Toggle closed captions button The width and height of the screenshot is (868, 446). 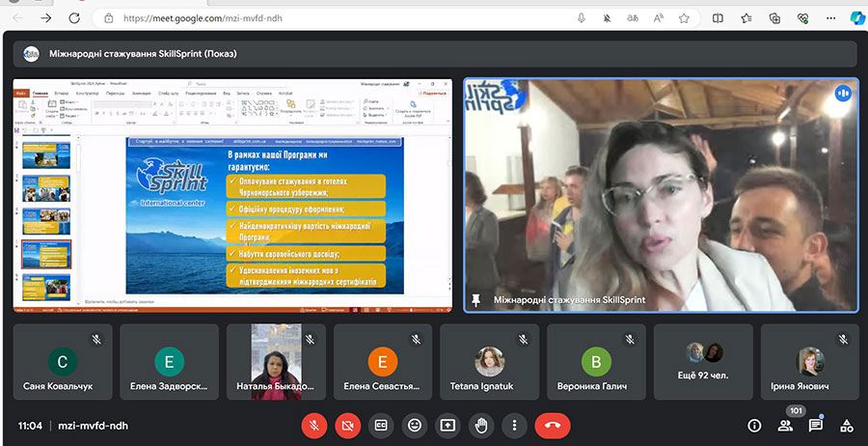click(381, 426)
